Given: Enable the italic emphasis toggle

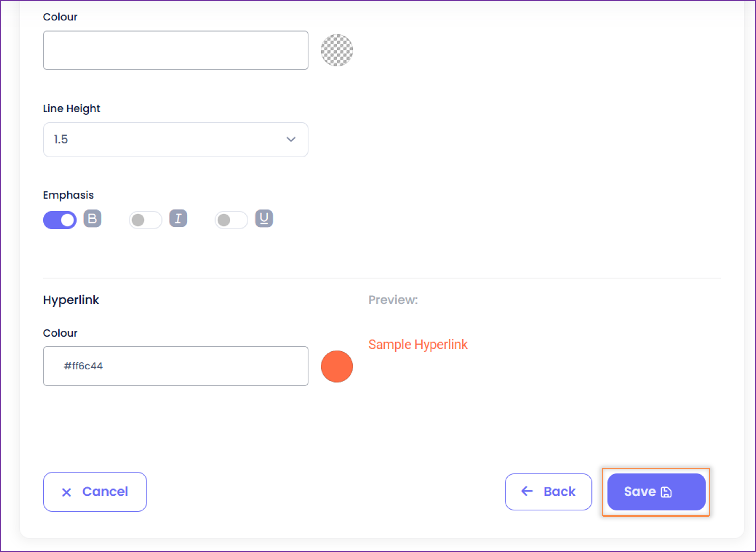Looking at the screenshot, I should [x=145, y=220].
